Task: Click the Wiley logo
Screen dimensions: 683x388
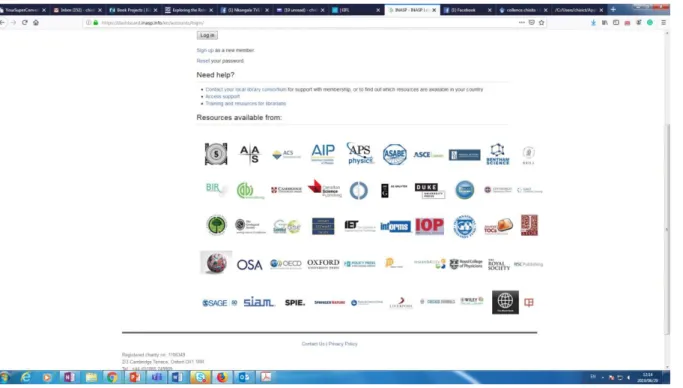Action: [472, 300]
